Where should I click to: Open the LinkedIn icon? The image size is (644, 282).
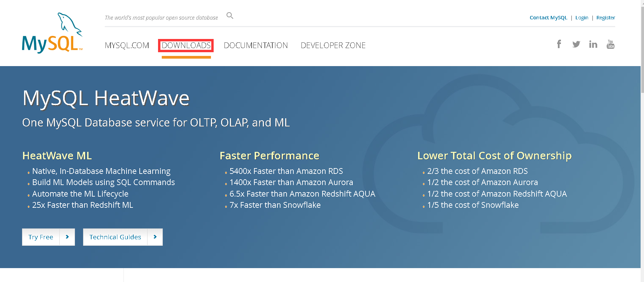pos(593,44)
